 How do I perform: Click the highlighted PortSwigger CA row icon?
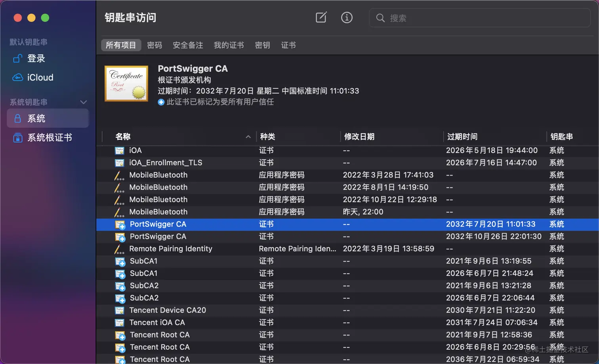click(x=120, y=225)
